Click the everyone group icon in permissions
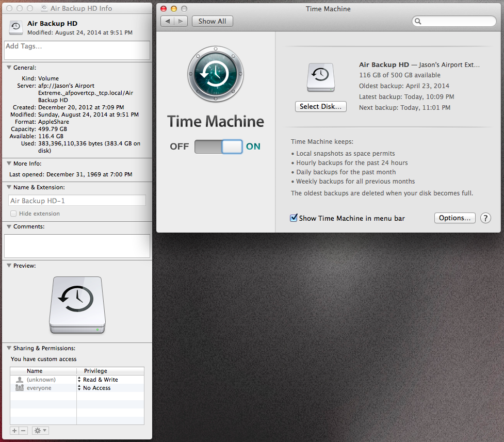The height and width of the screenshot is (442, 504). click(x=20, y=388)
